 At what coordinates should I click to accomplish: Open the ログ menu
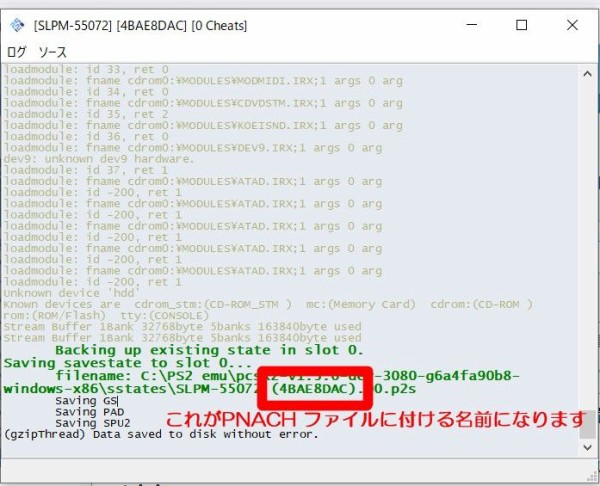tap(17, 52)
